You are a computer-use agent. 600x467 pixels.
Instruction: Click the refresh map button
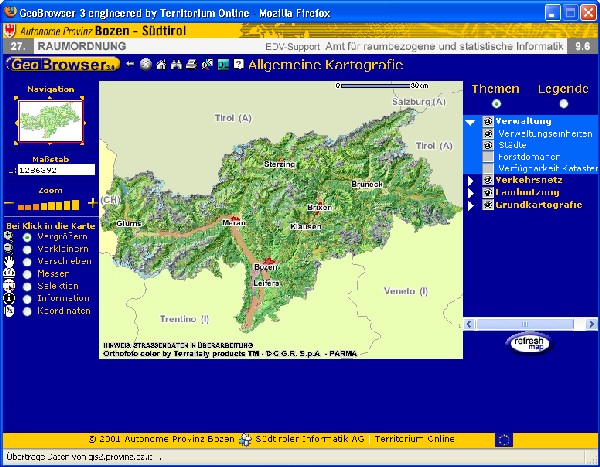point(529,343)
